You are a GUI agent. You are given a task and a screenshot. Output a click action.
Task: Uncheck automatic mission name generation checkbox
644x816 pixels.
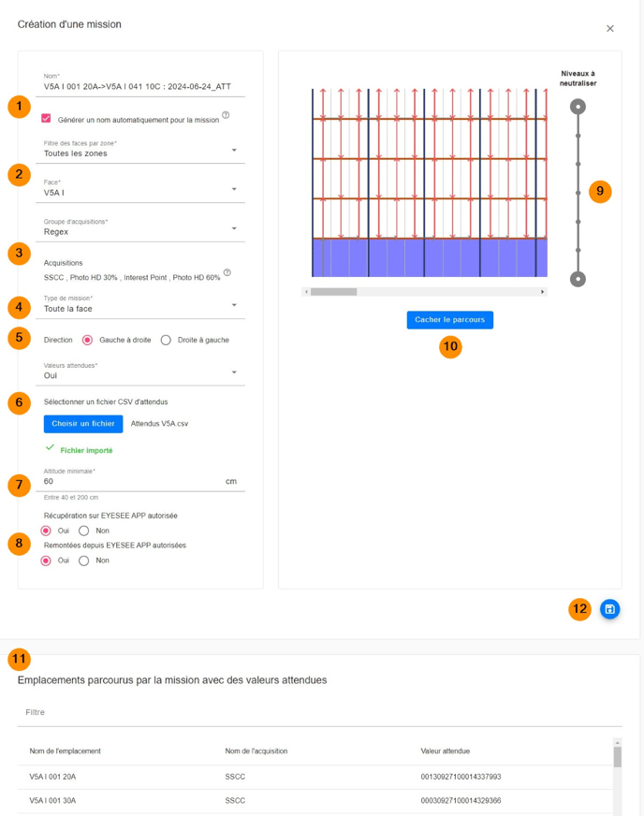(x=46, y=119)
